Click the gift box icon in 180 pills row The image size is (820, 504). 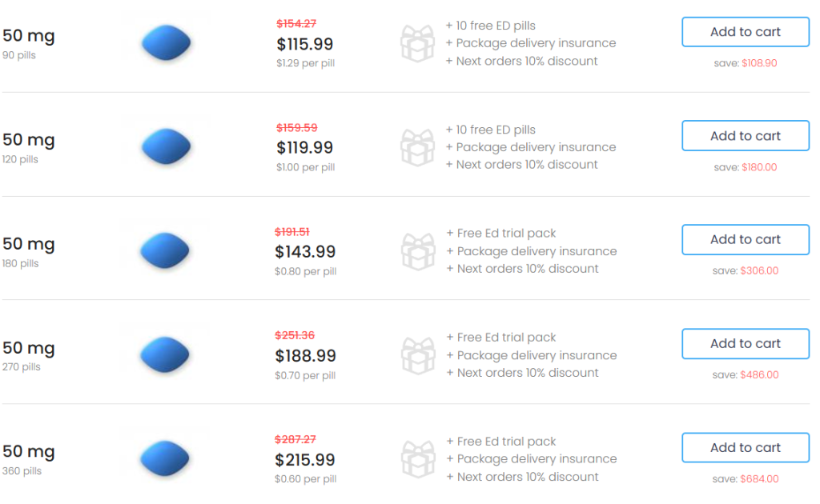click(417, 251)
